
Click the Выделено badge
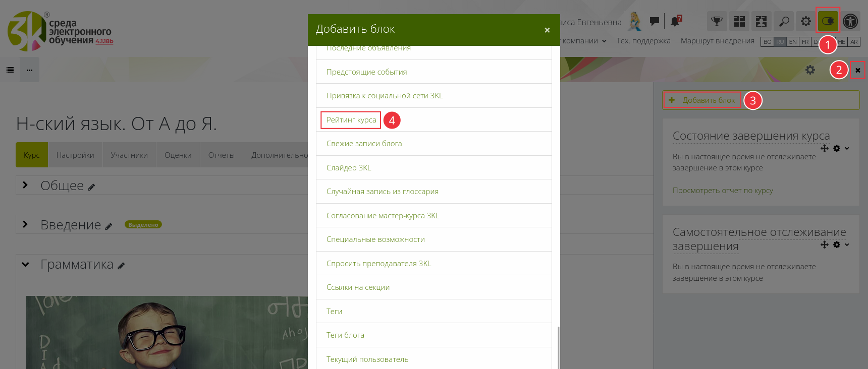[143, 225]
